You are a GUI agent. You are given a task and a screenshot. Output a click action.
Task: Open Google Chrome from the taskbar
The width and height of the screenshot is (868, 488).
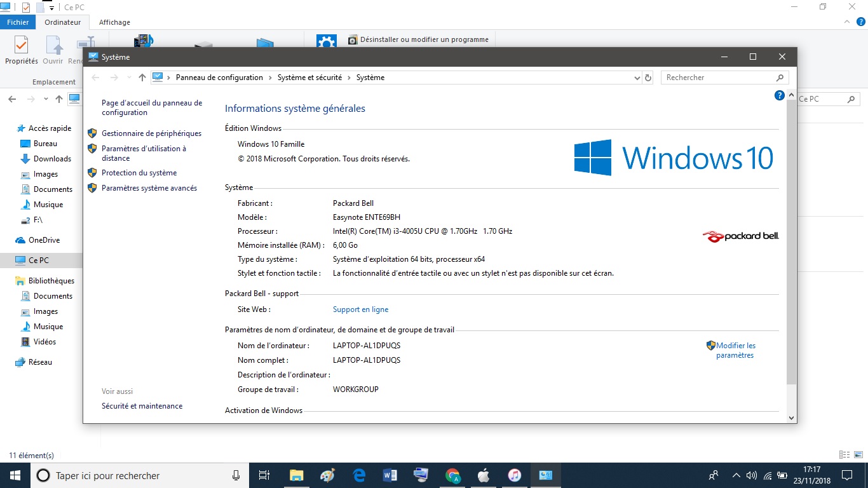(x=452, y=475)
